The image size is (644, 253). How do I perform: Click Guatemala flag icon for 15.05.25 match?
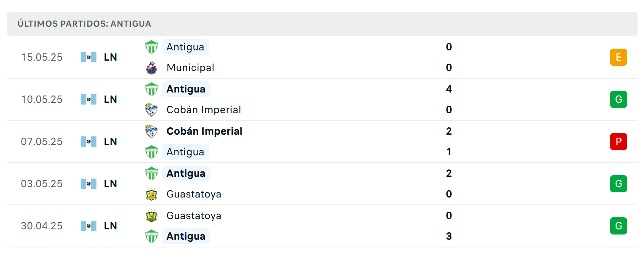89,57
